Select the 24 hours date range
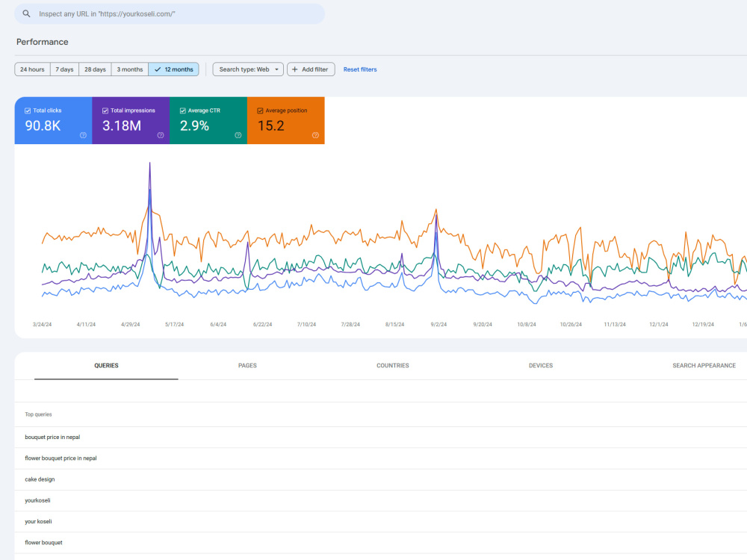This screenshot has height=560, width=747. tap(32, 69)
